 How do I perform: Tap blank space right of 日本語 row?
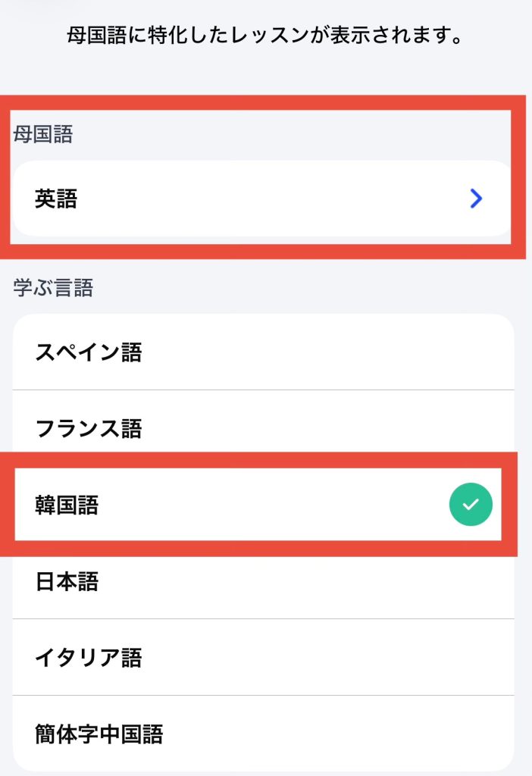click(307, 581)
